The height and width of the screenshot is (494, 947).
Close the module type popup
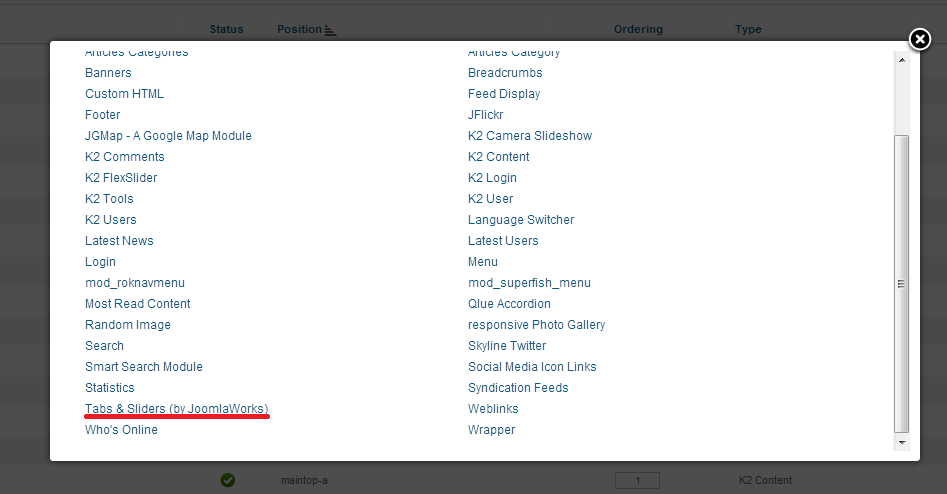(919, 39)
